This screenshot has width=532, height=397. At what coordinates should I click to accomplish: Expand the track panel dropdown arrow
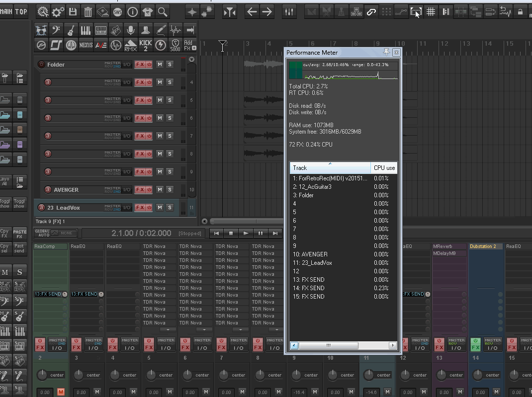pos(191,60)
